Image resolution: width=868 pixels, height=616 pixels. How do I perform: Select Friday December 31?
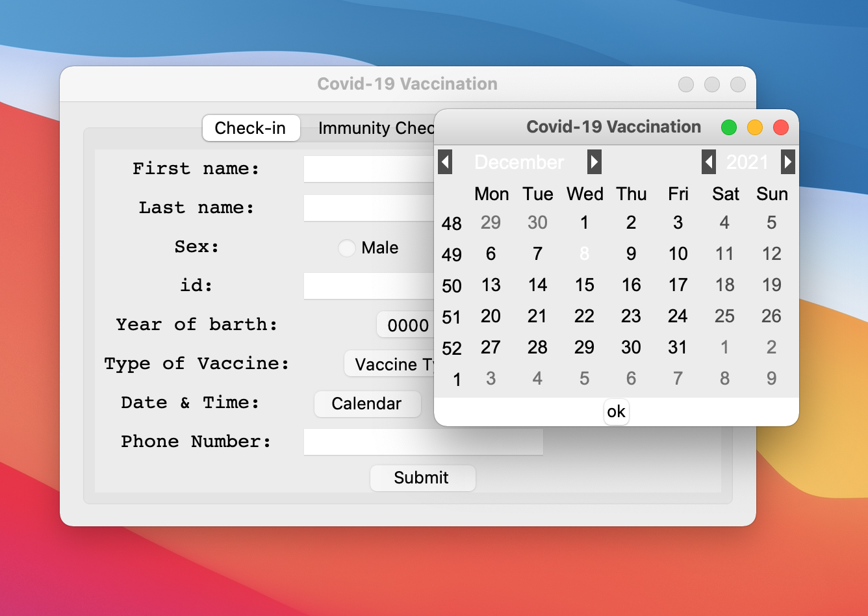coord(678,348)
